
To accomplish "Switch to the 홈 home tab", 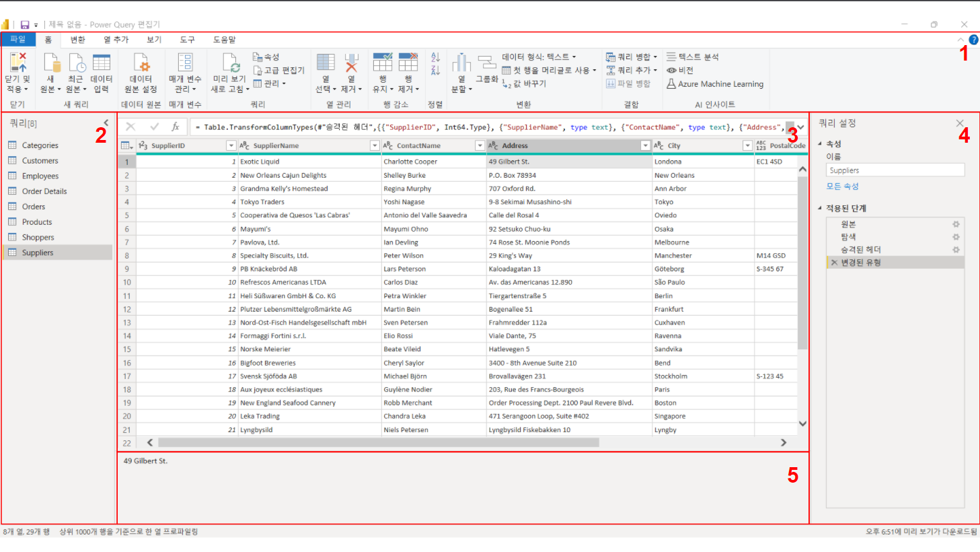I will click(x=48, y=40).
